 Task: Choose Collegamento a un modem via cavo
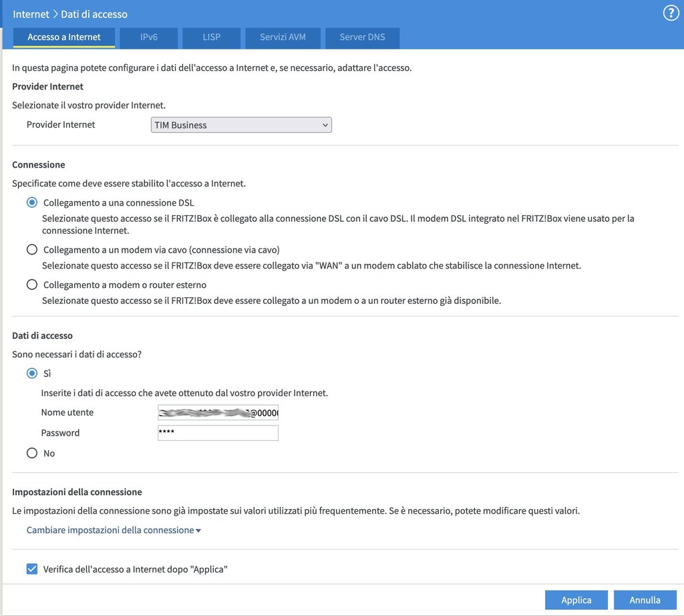coord(32,250)
